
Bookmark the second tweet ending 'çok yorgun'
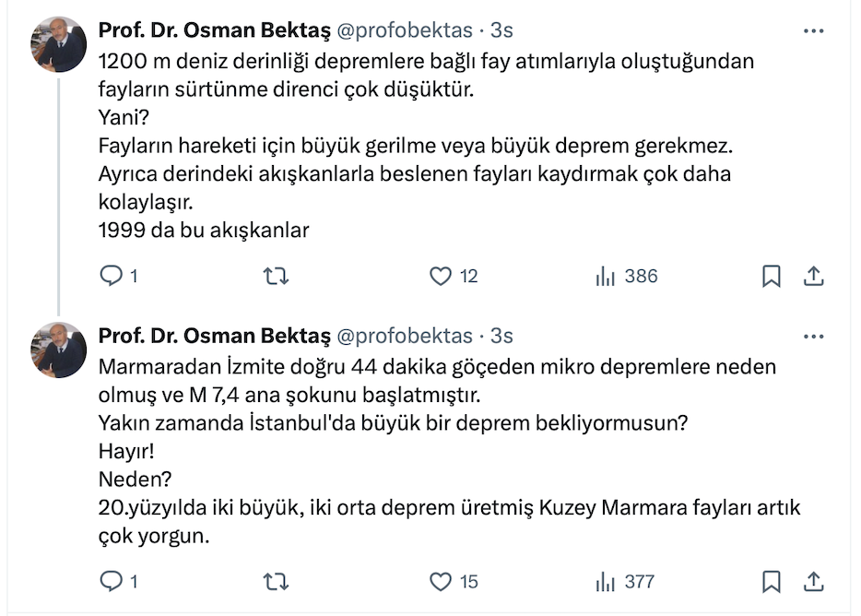click(x=772, y=581)
